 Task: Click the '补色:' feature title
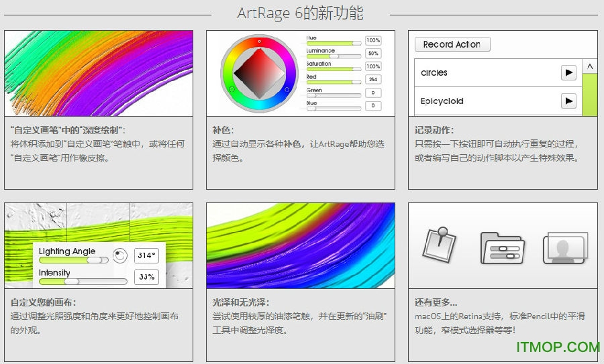pyautogui.click(x=223, y=130)
